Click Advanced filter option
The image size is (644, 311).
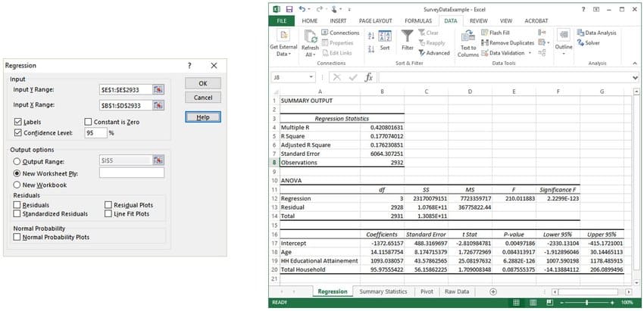tap(434, 53)
